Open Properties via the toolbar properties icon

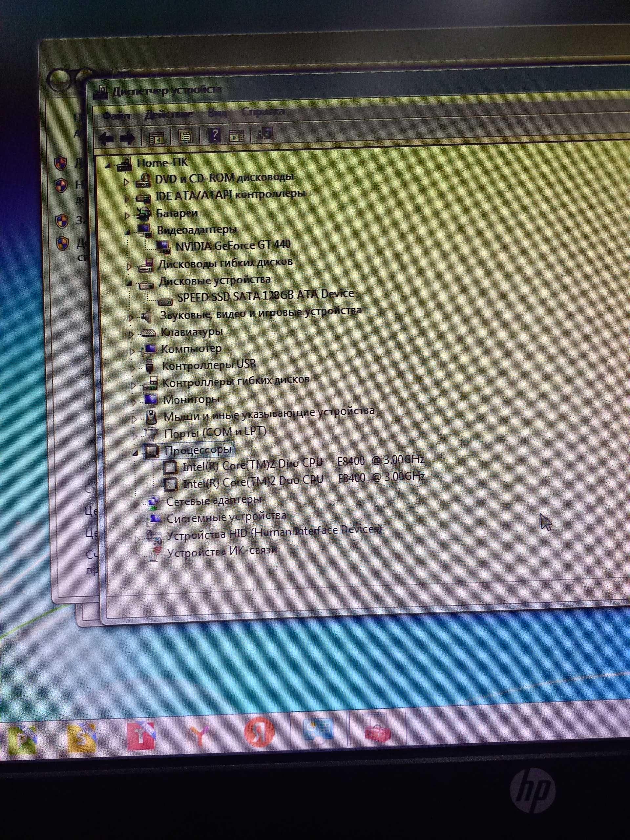[185, 136]
